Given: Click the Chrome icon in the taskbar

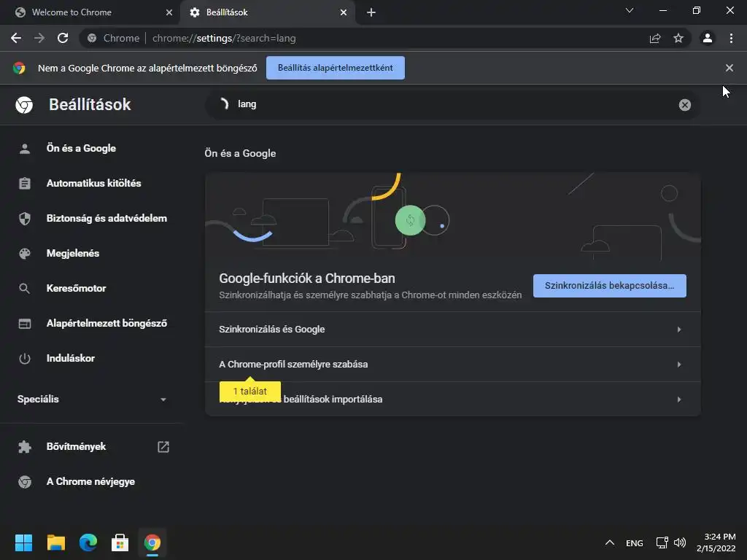Looking at the screenshot, I should [x=152, y=542].
